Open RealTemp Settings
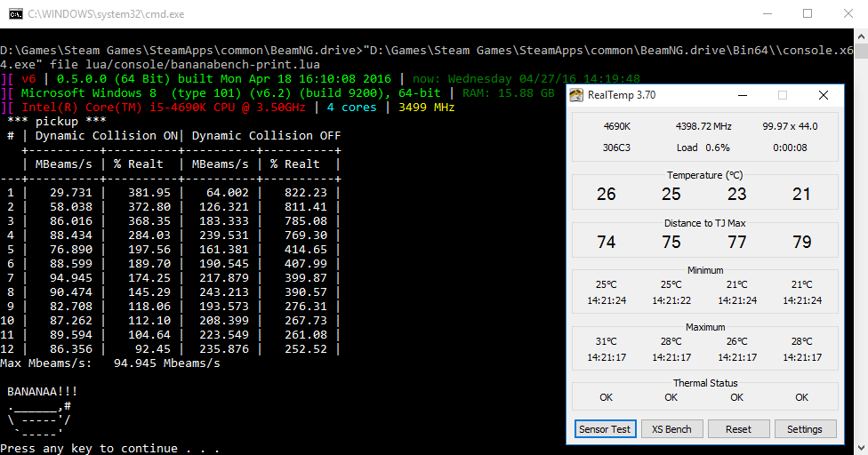868x455 pixels. click(804, 429)
